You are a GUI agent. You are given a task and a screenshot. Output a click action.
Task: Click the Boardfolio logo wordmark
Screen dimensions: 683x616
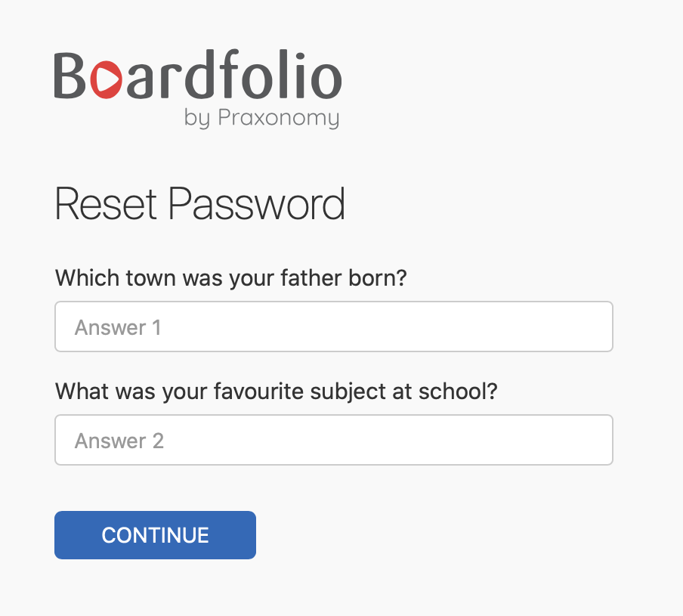pyautogui.click(x=198, y=74)
